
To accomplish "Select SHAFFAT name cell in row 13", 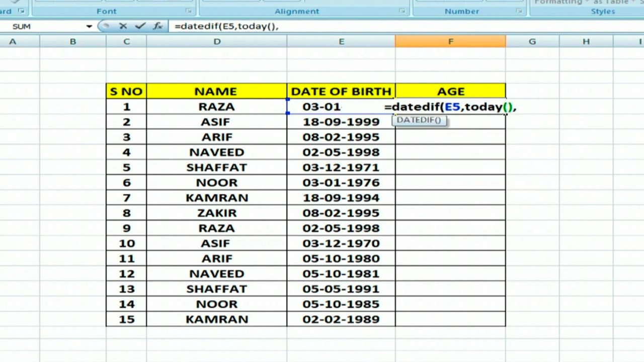I will pos(217,289).
